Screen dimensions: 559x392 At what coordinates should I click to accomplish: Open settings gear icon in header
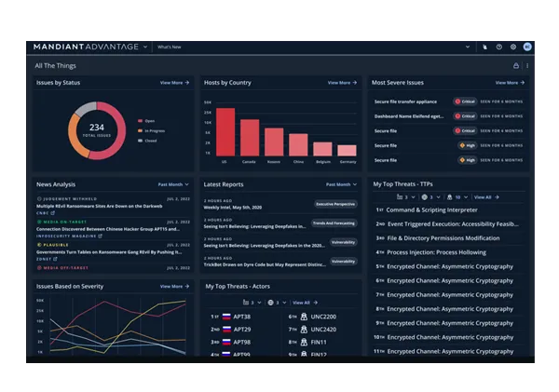pos(512,47)
